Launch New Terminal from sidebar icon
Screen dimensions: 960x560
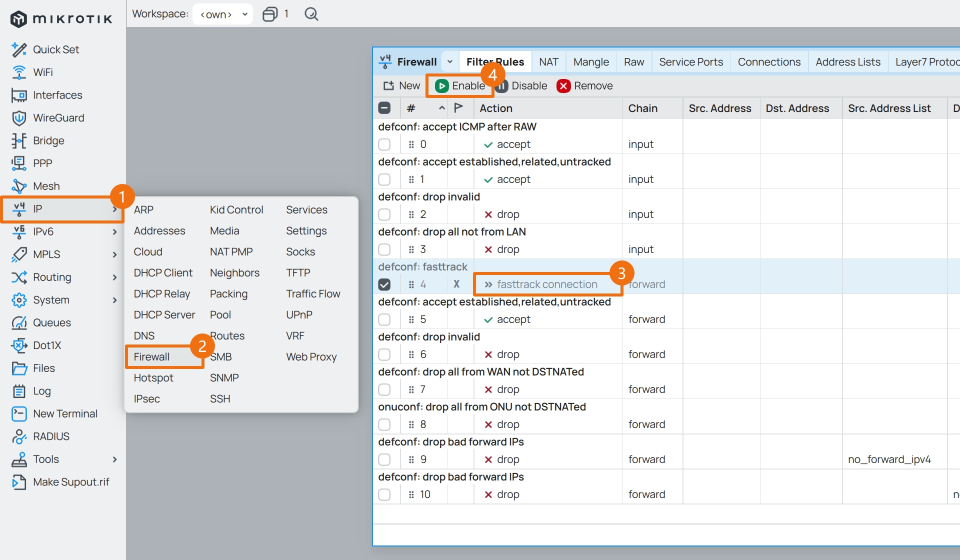(x=19, y=413)
